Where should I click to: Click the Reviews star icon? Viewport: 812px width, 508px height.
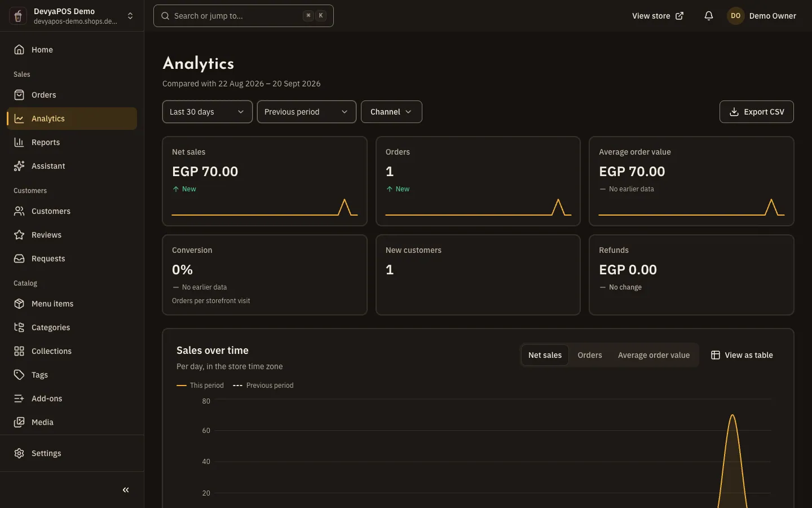point(19,235)
